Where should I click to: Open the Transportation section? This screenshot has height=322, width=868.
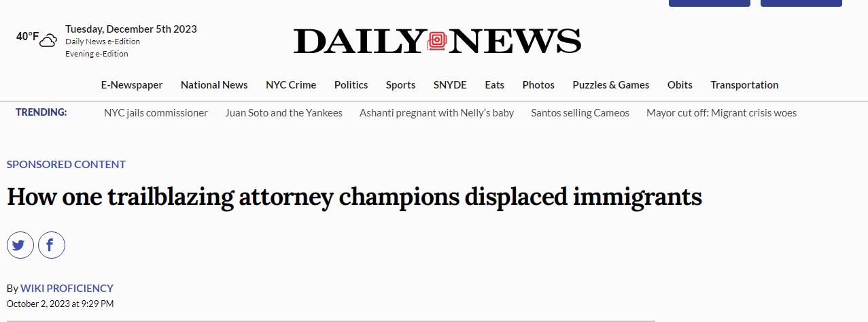click(x=744, y=85)
